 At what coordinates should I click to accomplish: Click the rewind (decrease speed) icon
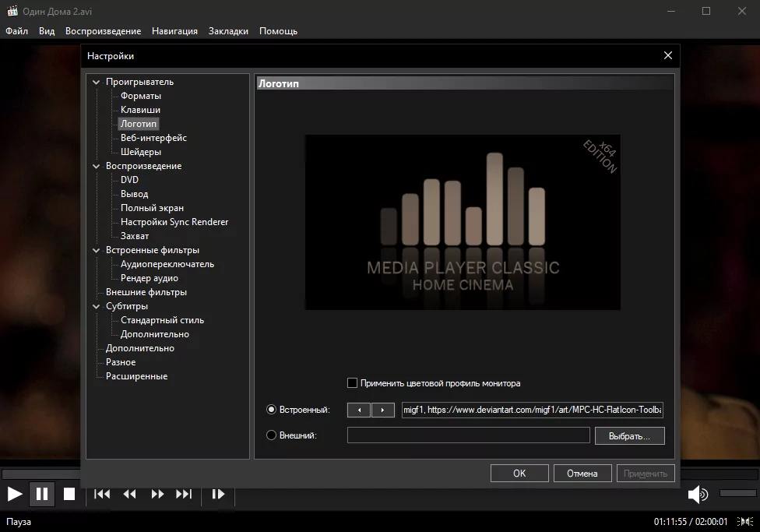tap(129, 494)
